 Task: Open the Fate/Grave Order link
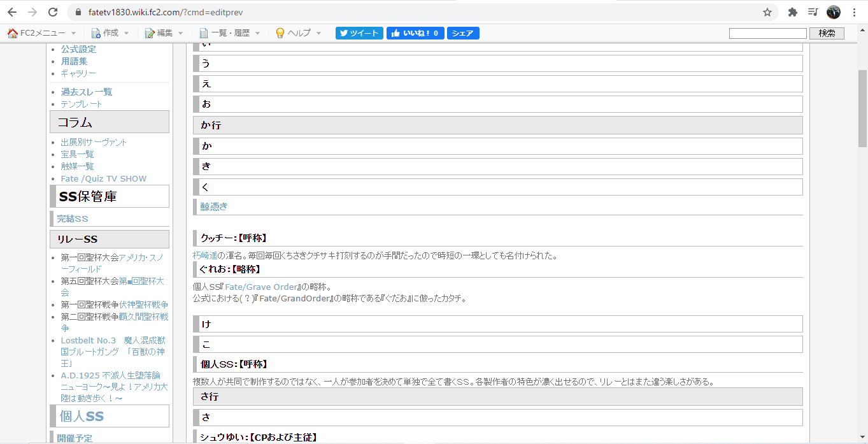[261, 287]
